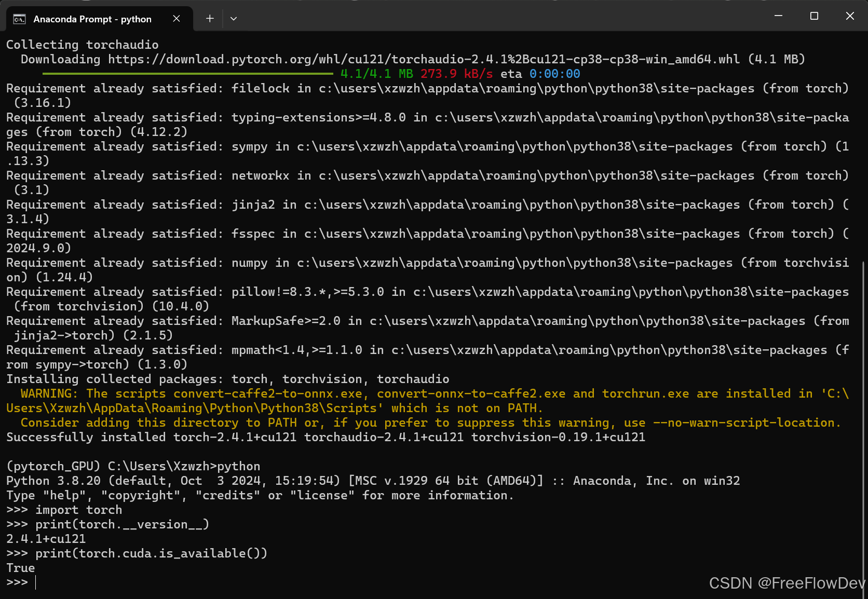Click the filelock requirement line
Image resolution: width=868 pixels, height=599 pixels.
(428, 96)
